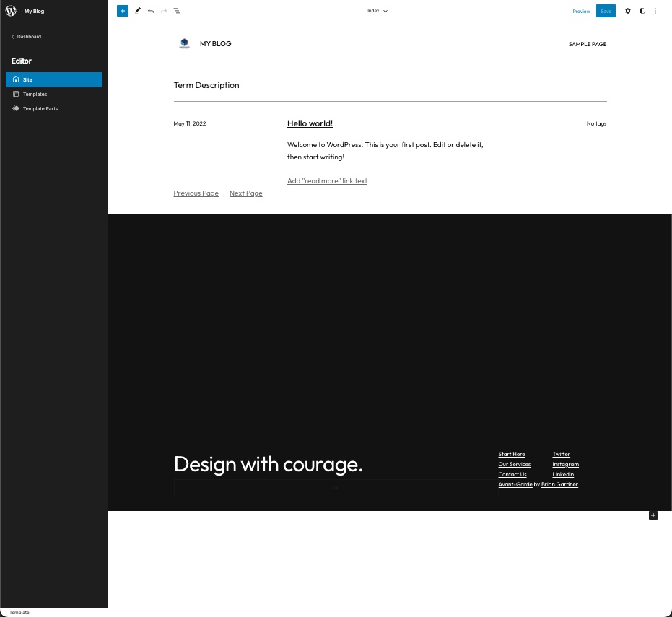Open Template Parts in the sidebar
672x617 pixels.
pos(40,108)
